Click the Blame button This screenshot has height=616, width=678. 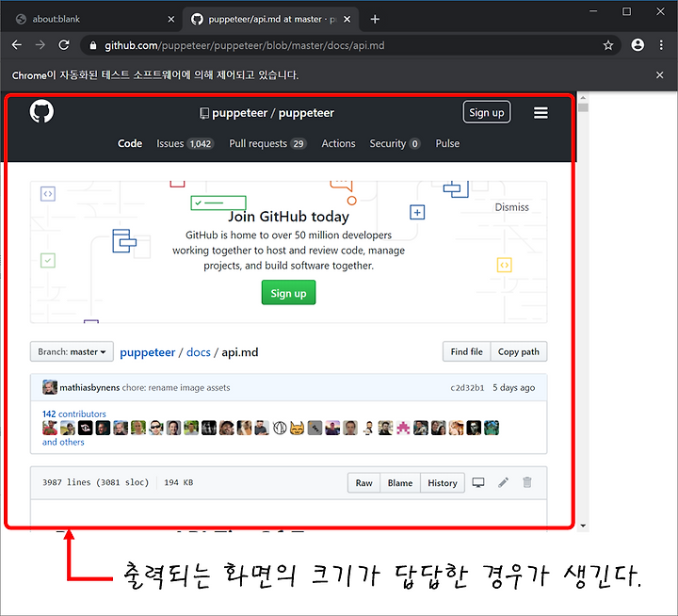click(400, 483)
